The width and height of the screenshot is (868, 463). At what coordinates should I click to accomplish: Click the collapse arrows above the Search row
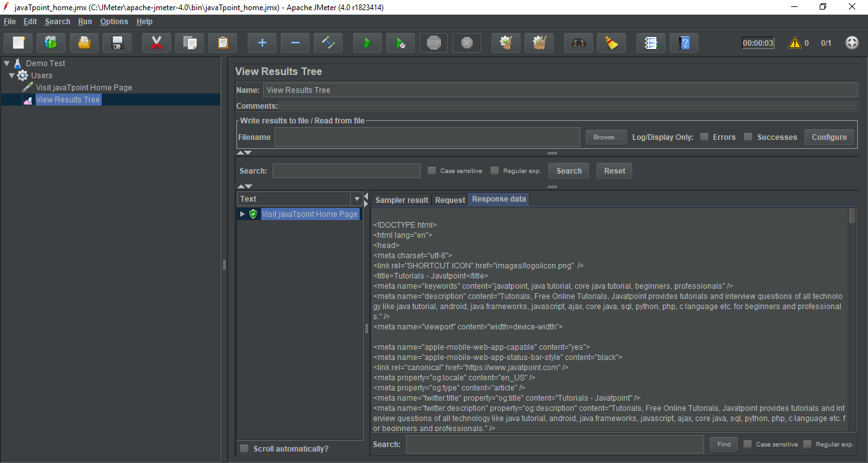244,153
